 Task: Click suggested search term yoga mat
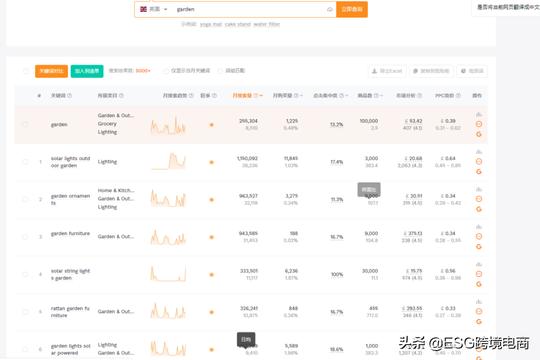[211, 24]
